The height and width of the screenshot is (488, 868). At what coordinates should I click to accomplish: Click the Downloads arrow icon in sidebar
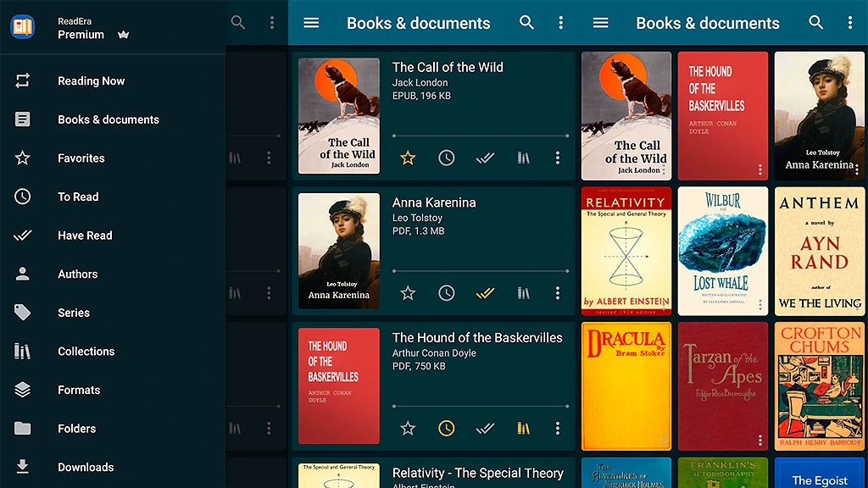pos(23,467)
